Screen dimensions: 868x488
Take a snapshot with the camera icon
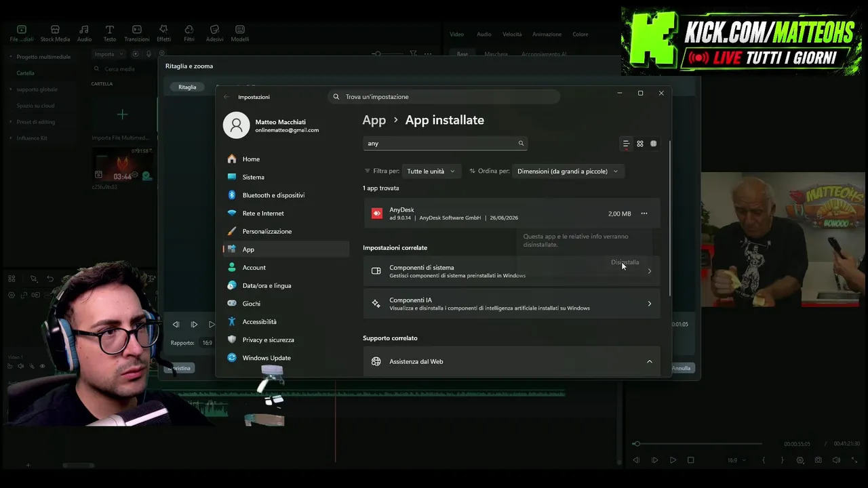[x=818, y=460]
